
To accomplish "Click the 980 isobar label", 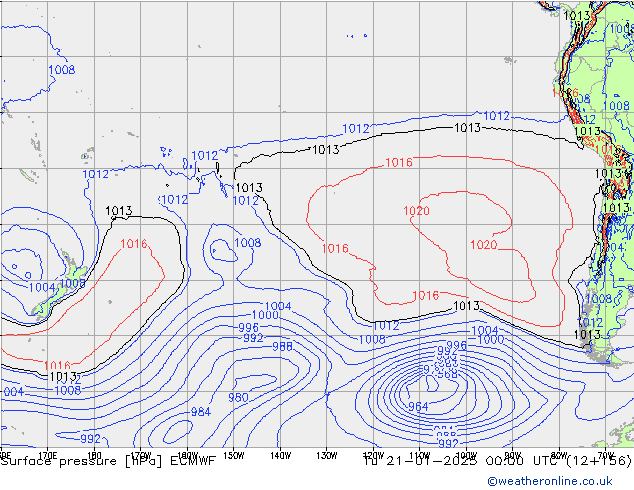I will [238, 397].
